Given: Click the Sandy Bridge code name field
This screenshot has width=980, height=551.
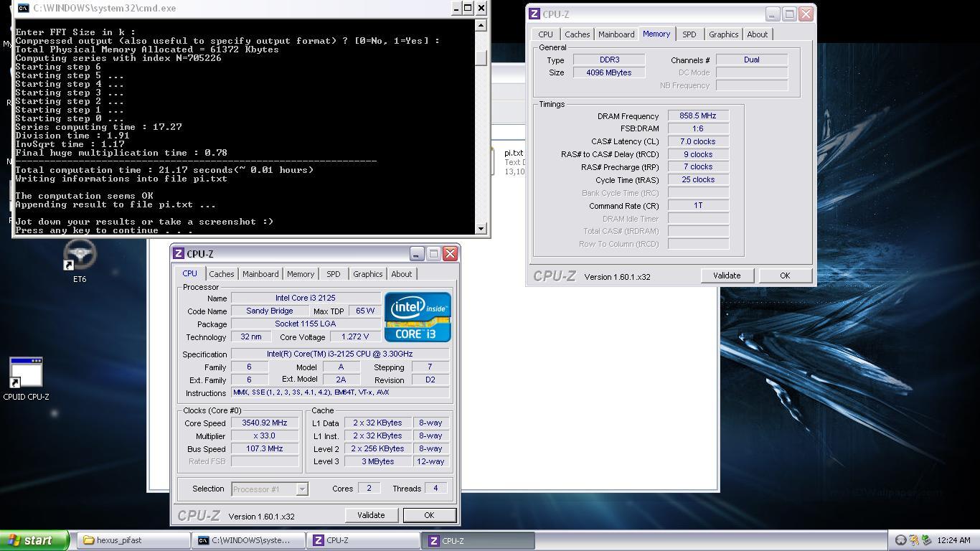Looking at the screenshot, I should coord(270,311).
